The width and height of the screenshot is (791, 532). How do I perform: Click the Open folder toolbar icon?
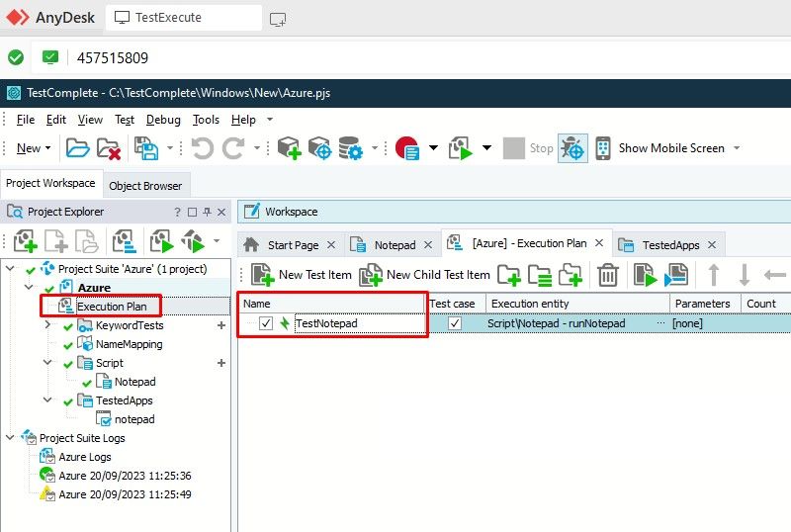[76, 148]
